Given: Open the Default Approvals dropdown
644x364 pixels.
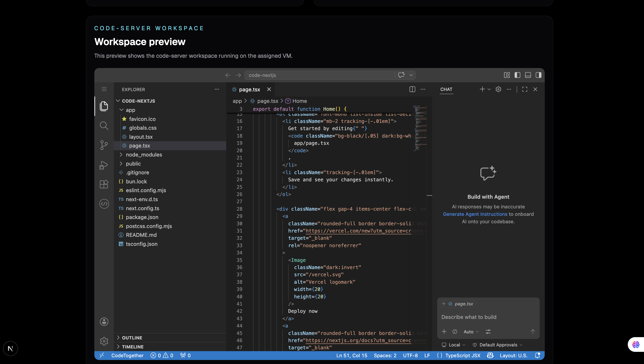Looking at the screenshot, I should click(498, 345).
